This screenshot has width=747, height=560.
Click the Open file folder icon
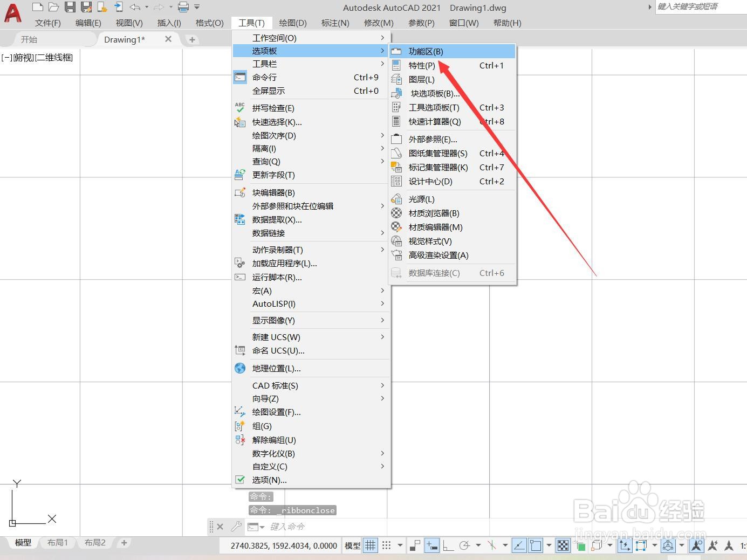click(53, 7)
